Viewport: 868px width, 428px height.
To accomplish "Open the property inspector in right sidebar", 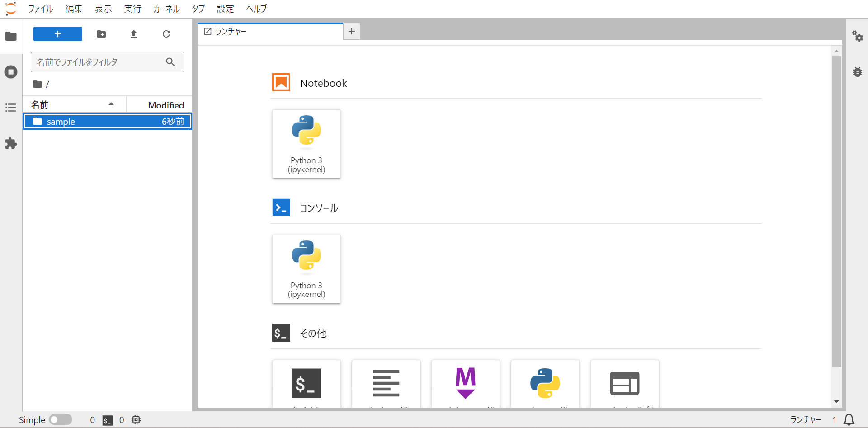I will 858,36.
